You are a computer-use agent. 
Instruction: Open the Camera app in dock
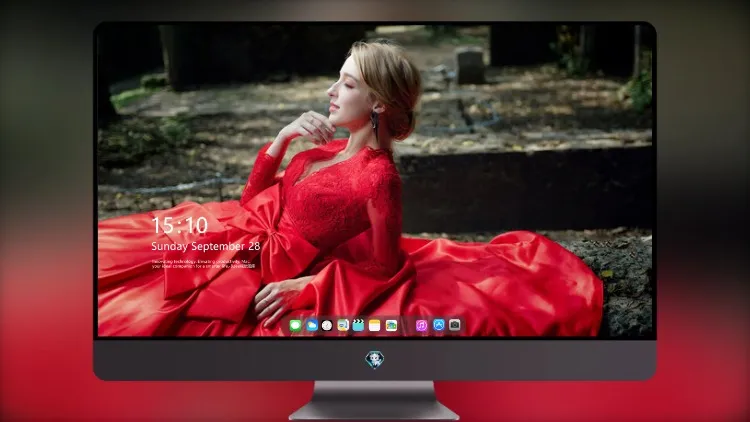tap(455, 325)
